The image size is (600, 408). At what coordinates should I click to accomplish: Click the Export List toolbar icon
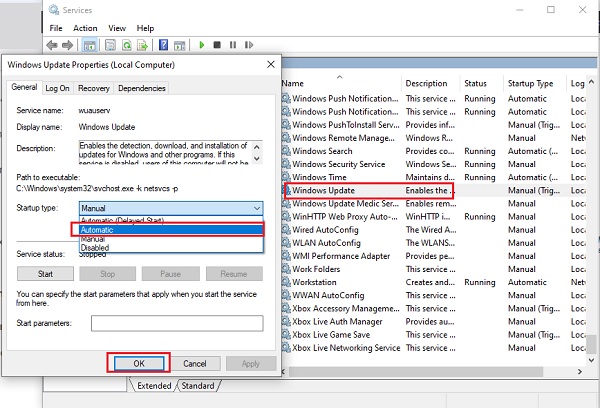point(143,45)
